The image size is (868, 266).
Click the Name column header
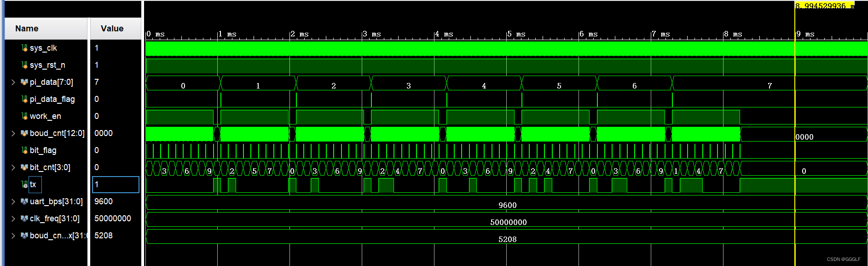27,29
